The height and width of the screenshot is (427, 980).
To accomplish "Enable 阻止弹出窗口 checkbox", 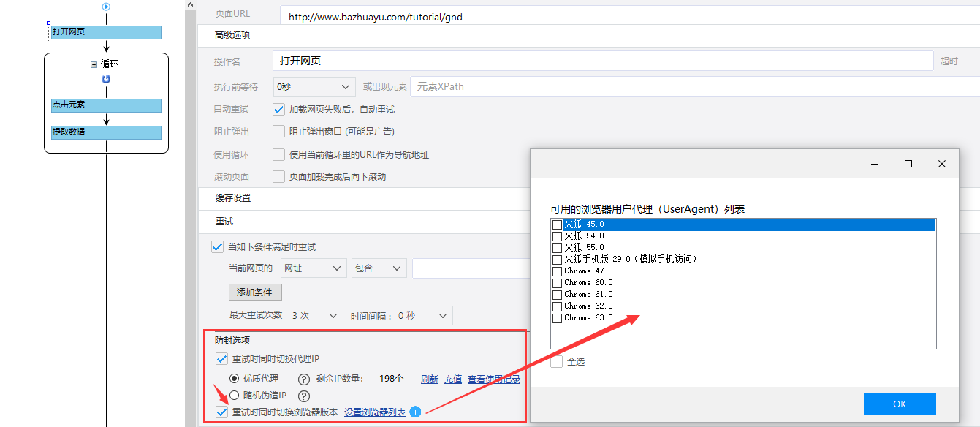I will (278, 132).
